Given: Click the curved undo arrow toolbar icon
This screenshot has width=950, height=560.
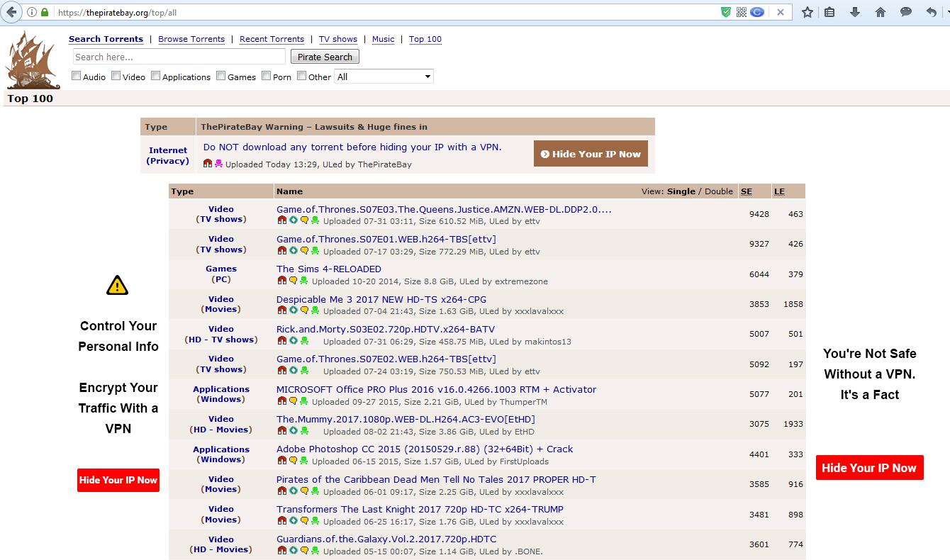Looking at the screenshot, I should 931,12.
